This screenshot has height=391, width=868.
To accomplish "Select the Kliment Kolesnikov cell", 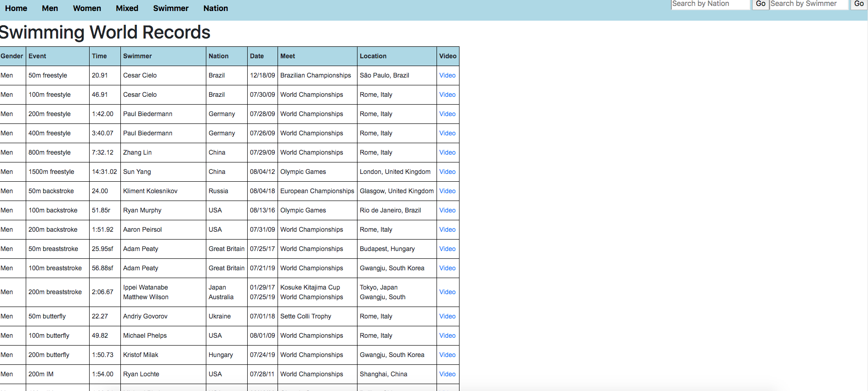I will pos(163,191).
